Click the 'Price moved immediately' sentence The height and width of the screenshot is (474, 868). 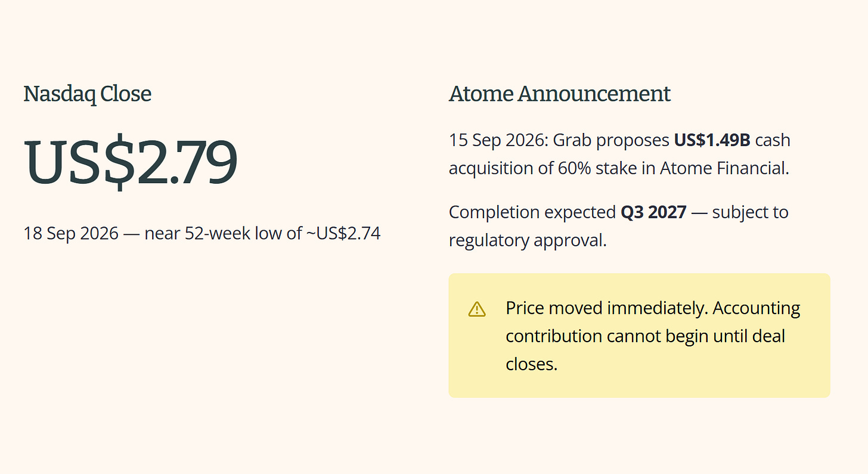coord(606,308)
